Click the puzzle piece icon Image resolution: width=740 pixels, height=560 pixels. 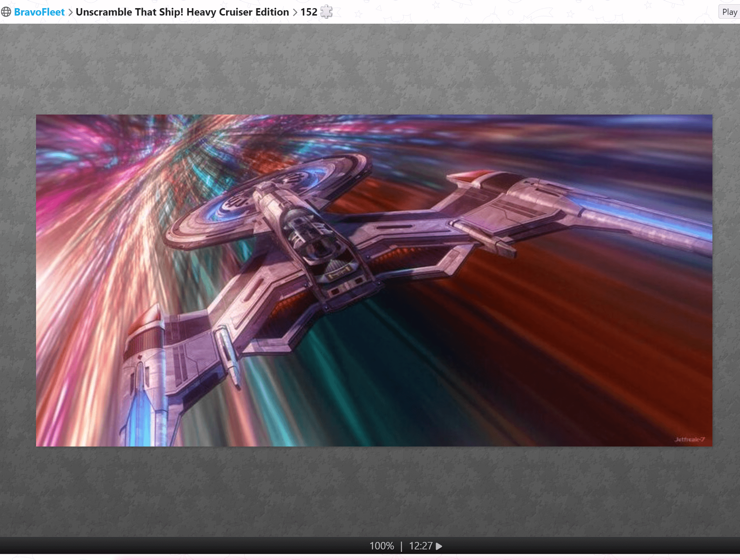click(327, 12)
